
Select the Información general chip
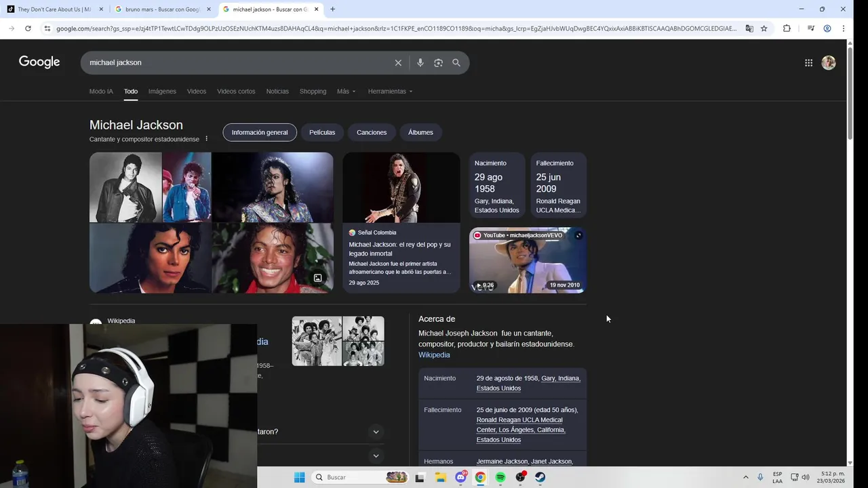260,132
